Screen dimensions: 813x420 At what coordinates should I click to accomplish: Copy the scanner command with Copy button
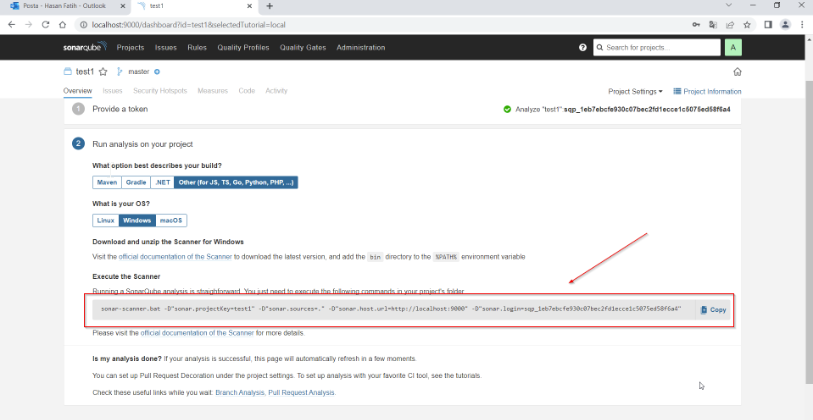714,310
